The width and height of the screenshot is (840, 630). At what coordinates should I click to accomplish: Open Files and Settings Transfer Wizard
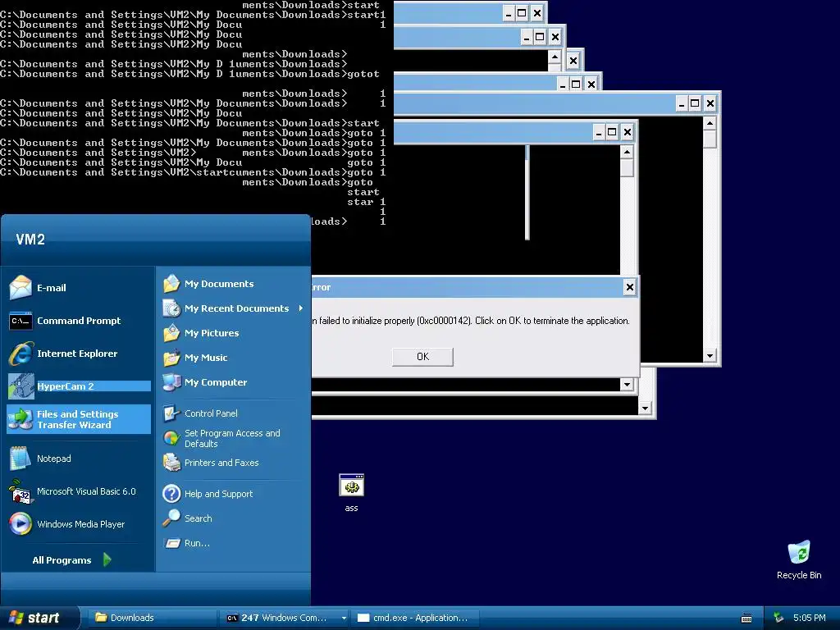click(x=78, y=419)
